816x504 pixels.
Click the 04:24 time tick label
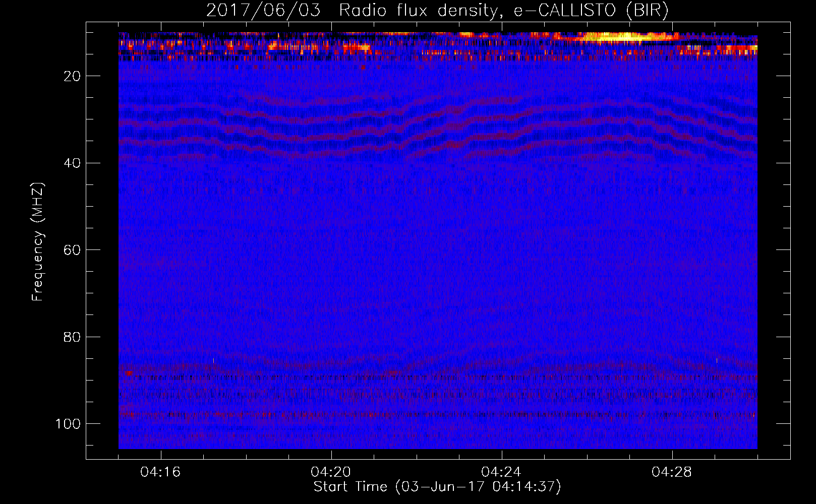tap(501, 472)
